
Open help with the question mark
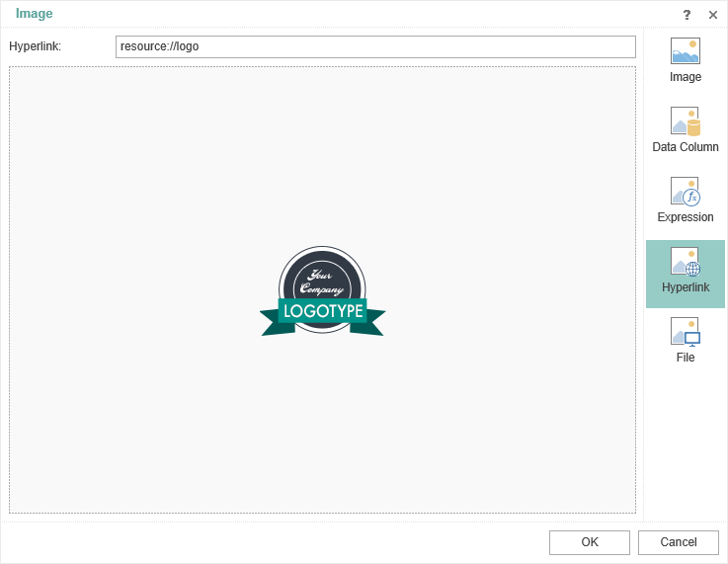[x=687, y=15]
